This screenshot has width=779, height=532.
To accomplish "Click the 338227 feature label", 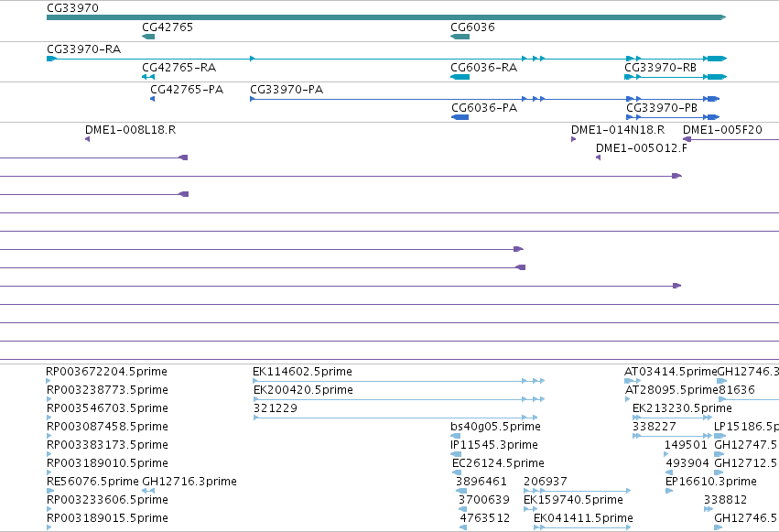I will click(x=654, y=427).
